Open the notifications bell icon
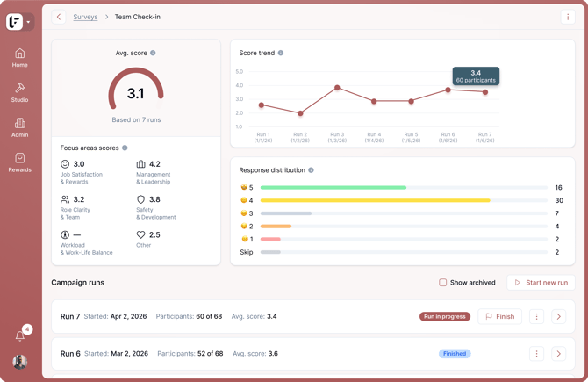 [x=20, y=335]
